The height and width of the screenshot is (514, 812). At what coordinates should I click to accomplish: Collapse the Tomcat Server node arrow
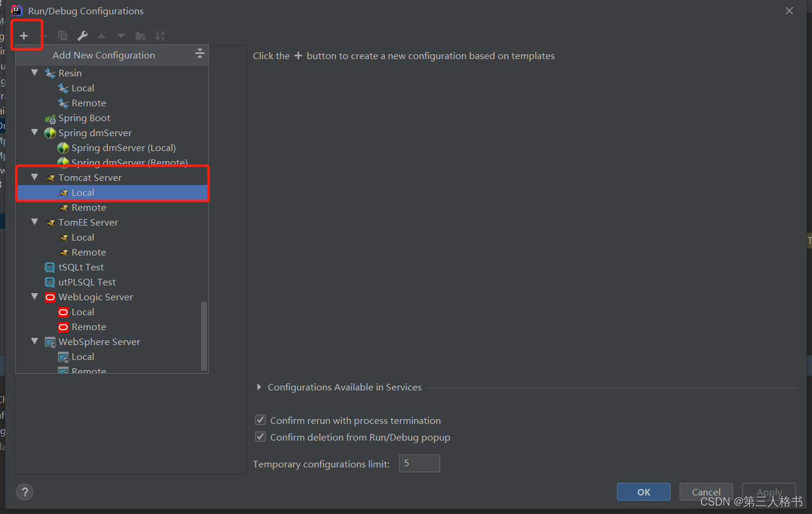(35, 177)
